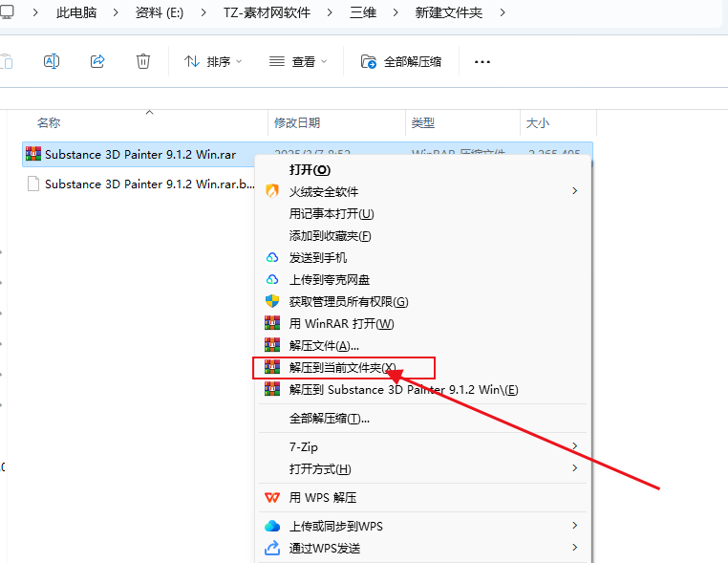
Task: Click the Share icon in toolbar
Action: tap(97, 61)
